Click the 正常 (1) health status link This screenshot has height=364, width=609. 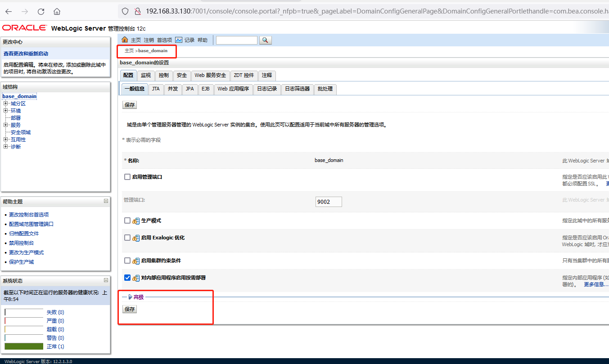(55, 346)
